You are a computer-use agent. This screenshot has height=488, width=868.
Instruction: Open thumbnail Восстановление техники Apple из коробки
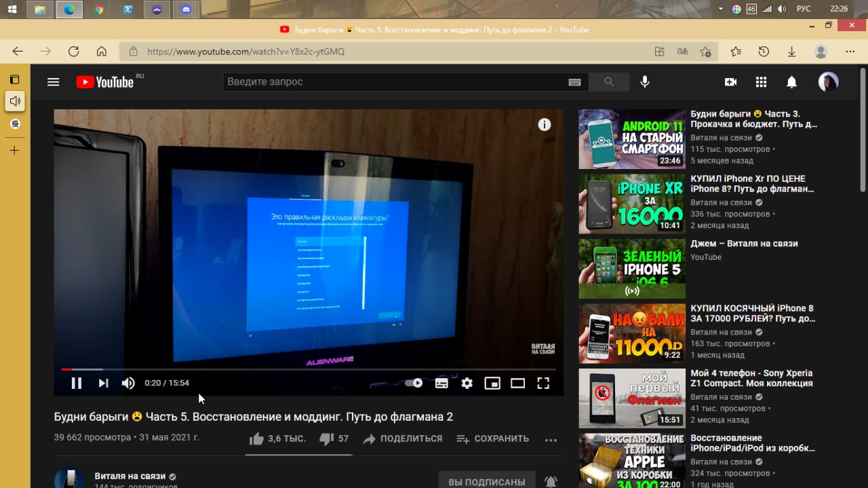(632, 461)
